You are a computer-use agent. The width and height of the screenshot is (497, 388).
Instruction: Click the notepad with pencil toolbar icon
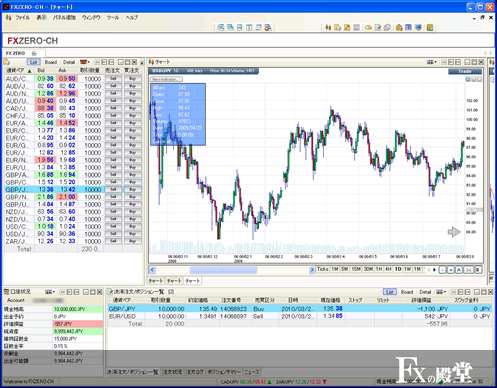click(378, 27)
